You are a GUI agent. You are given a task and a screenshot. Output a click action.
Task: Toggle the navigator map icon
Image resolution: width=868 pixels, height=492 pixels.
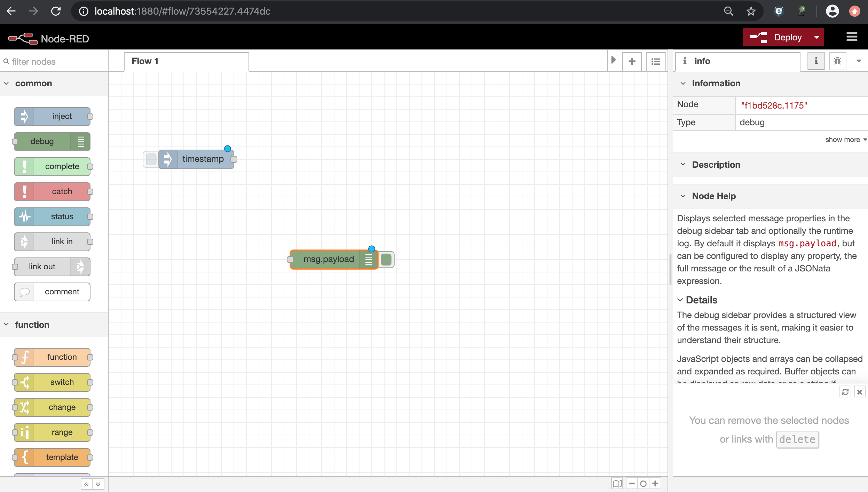pos(617,484)
